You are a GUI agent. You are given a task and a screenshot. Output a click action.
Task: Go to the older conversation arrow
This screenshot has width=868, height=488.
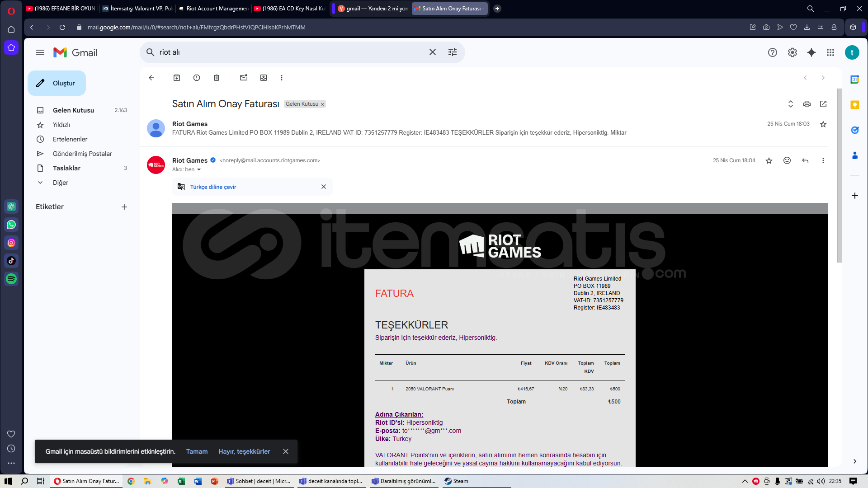pyautogui.click(x=823, y=78)
